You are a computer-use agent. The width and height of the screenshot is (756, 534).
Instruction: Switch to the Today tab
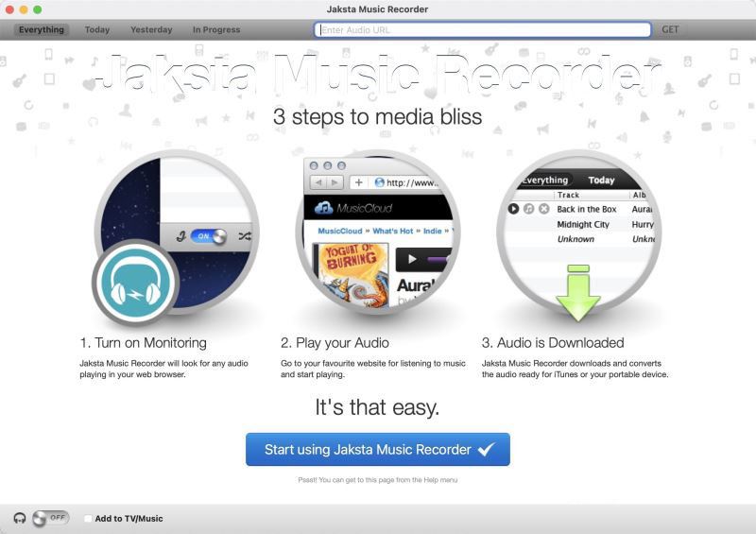pyautogui.click(x=97, y=29)
